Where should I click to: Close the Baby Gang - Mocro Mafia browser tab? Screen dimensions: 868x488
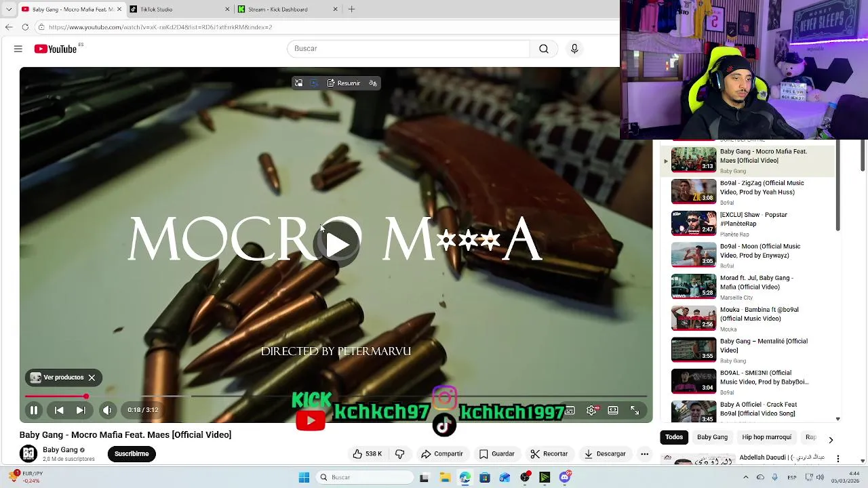pos(118,9)
